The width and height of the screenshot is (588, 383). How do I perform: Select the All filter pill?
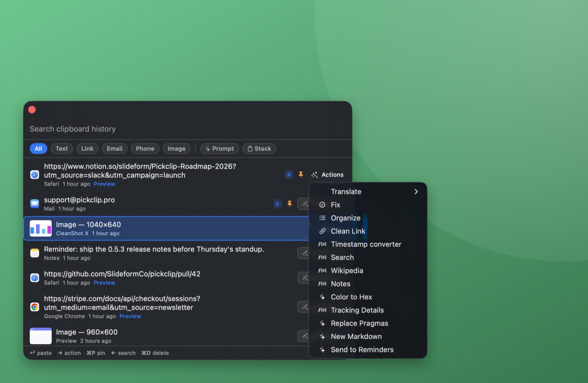pos(38,149)
